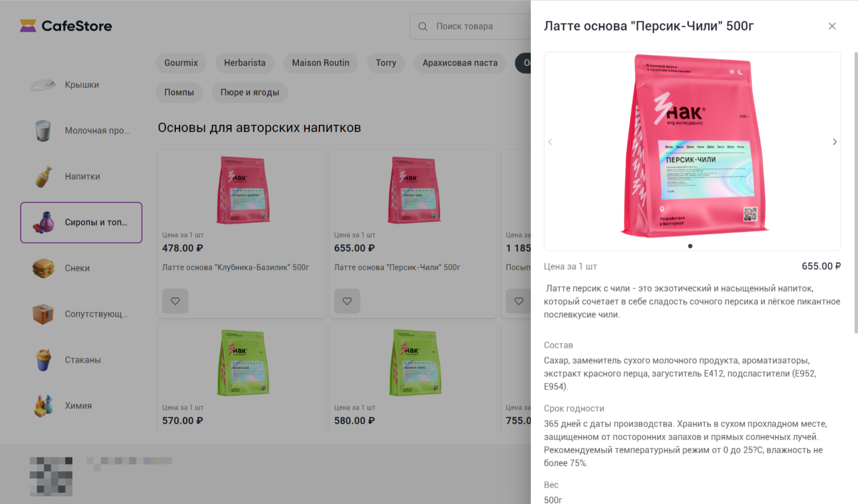Select the Напитки category
858x504 pixels.
pyautogui.click(x=81, y=176)
